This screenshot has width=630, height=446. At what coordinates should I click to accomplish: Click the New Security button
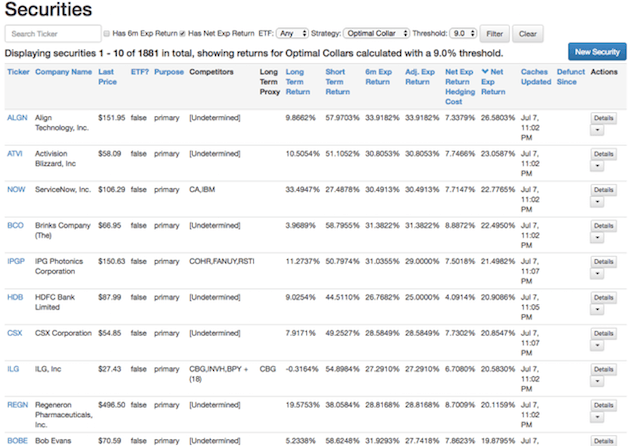(594, 51)
